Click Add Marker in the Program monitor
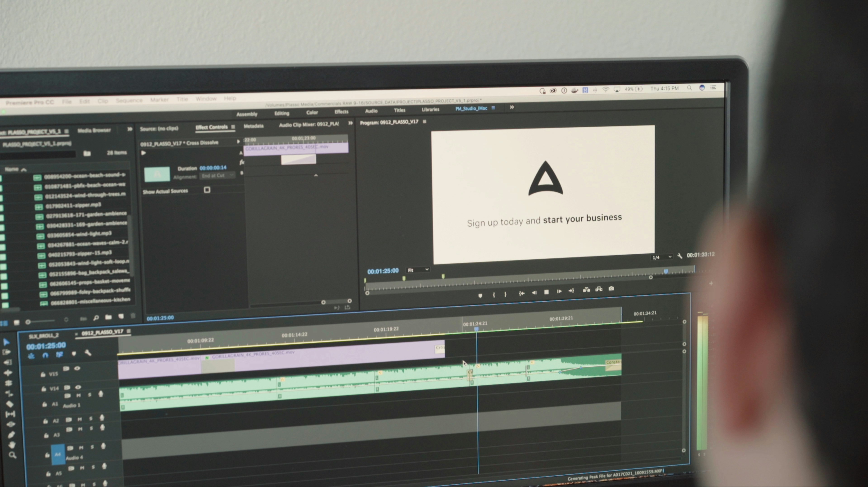 481,295
